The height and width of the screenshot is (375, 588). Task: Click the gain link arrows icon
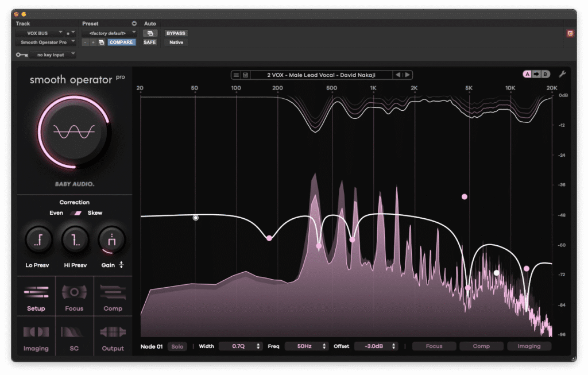click(121, 265)
